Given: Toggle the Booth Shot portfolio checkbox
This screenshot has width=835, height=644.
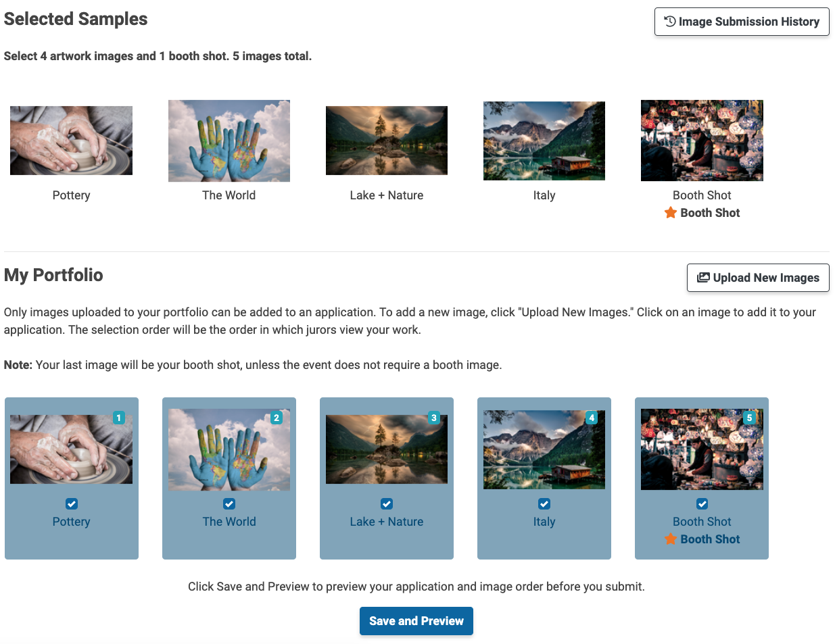Looking at the screenshot, I should (702, 503).
